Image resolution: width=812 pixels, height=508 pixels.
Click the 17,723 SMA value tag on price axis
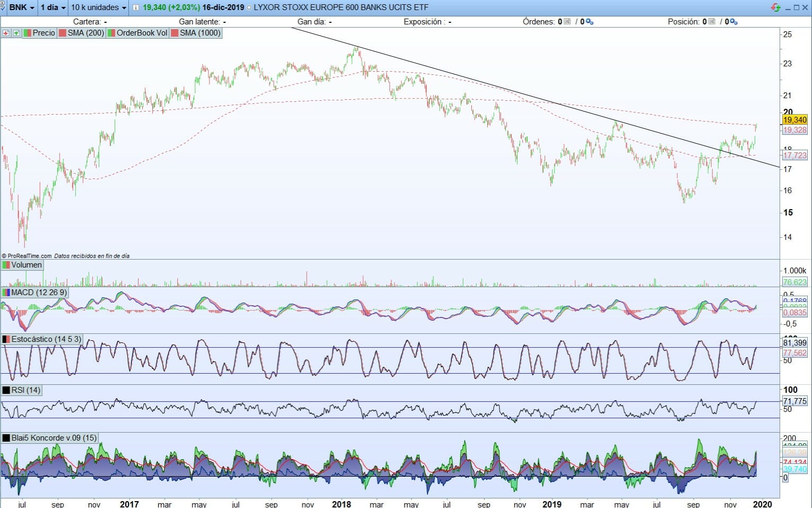click(x=794, y=156)
